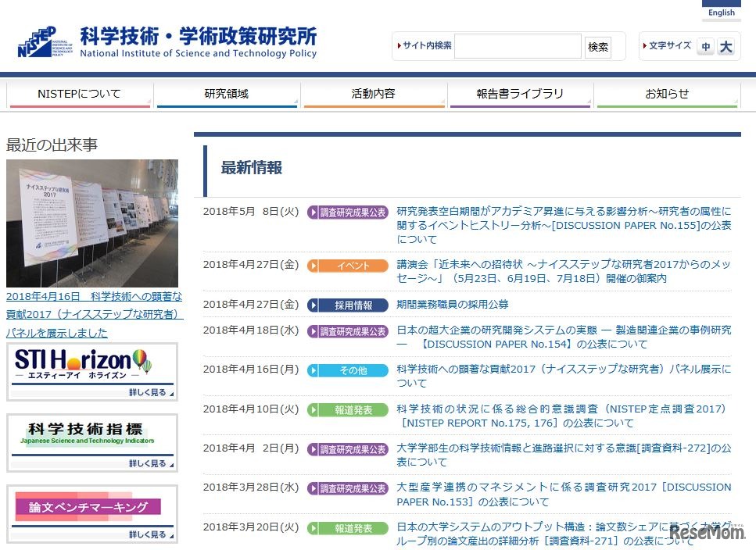The image size is (756, 550).
Task: Open NISTEP REPORT No.175, 176 announcement link
Action: pyautogui.click(x=564, y=416)
